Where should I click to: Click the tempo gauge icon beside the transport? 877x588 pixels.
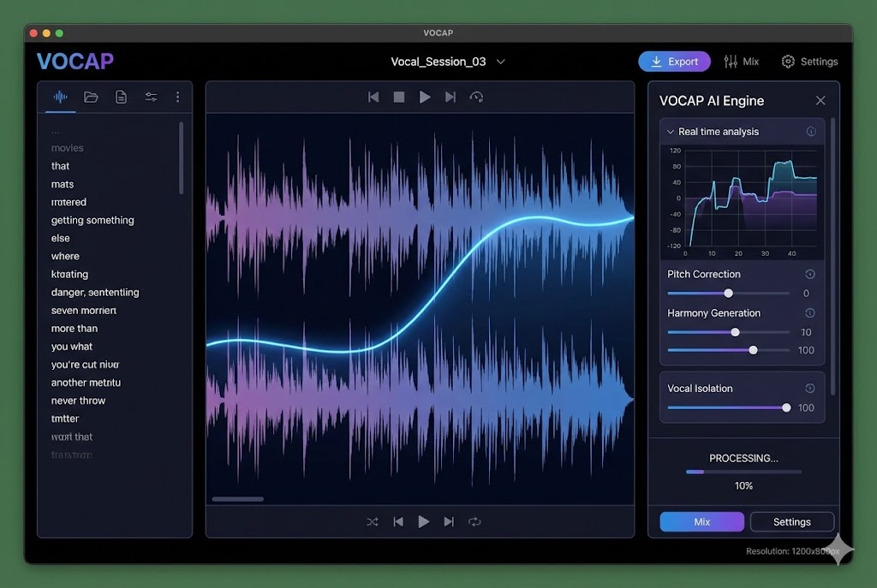point(477,97)
